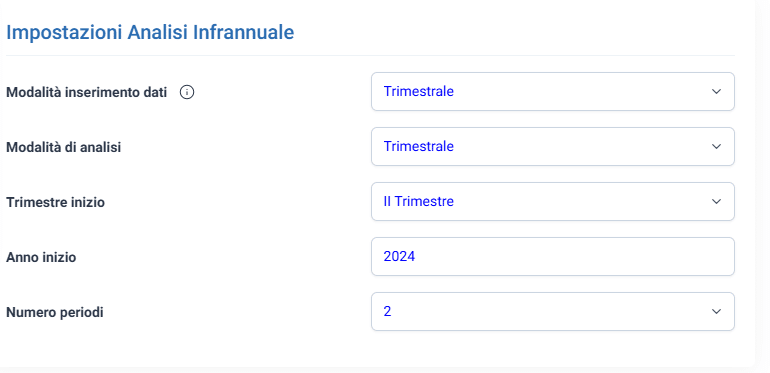The width and height of the screenshot is (770, 373).
Task: Open the Numero periodi dropdown
Action: click(x=552, y=312)
